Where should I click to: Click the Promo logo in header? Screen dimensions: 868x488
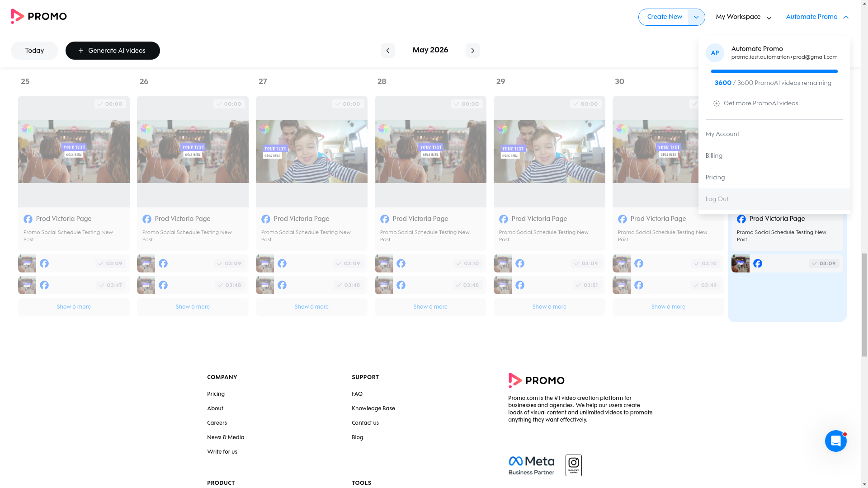(x=39, y=17)
